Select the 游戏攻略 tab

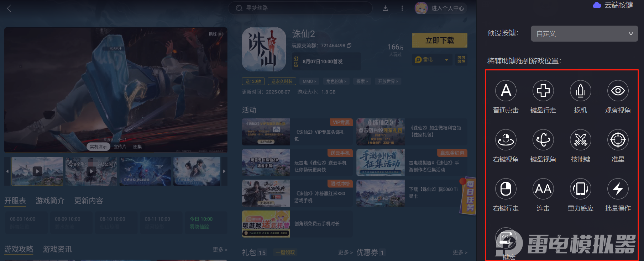tap(19, 249)
